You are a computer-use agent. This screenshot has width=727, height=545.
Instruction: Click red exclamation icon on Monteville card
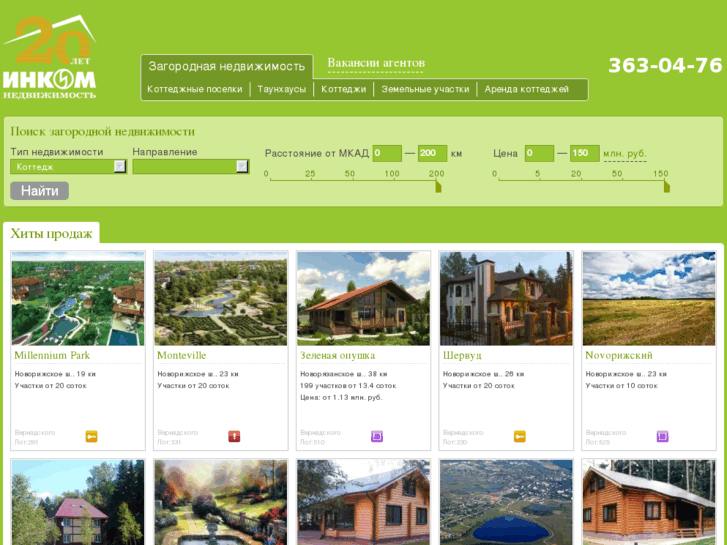234,436
